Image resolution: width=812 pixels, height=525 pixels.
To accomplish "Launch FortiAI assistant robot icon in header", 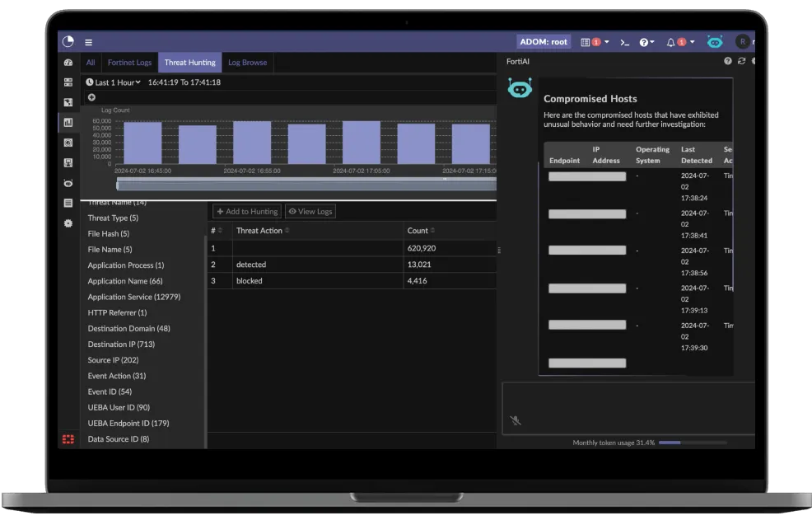I will point(715,42).
